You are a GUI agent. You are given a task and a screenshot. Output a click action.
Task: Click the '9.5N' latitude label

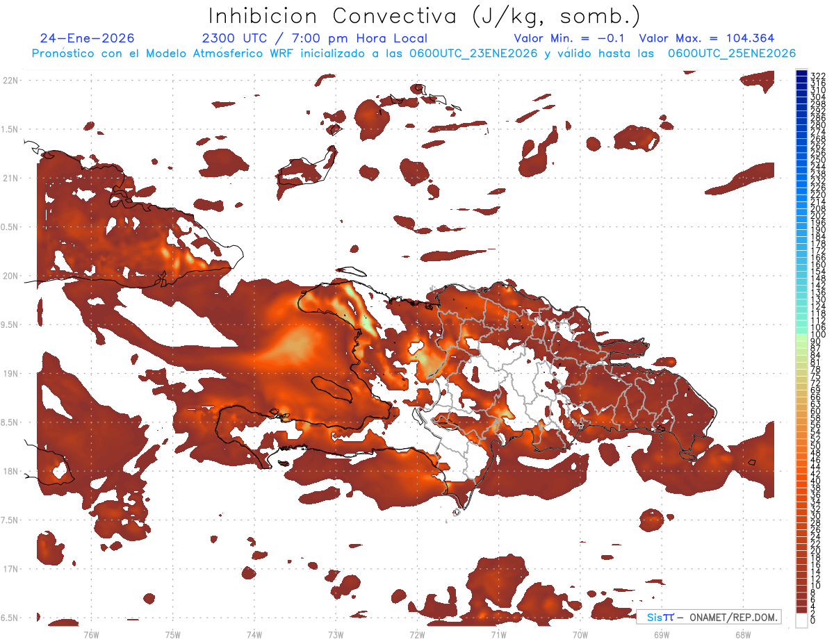tap(10, 324)
